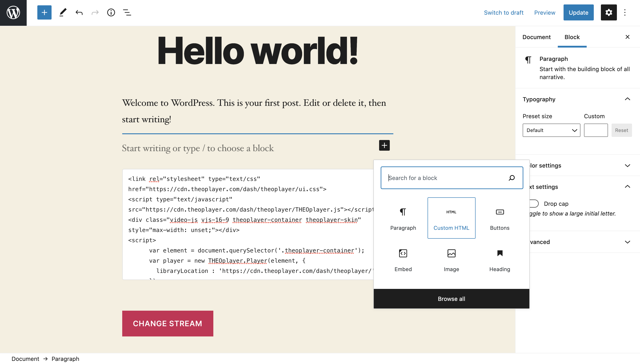Image resolution: width=640 pixels, height=364 pixels.
Task: Click the Hello world! title
Action: click(x=258, y=51)
